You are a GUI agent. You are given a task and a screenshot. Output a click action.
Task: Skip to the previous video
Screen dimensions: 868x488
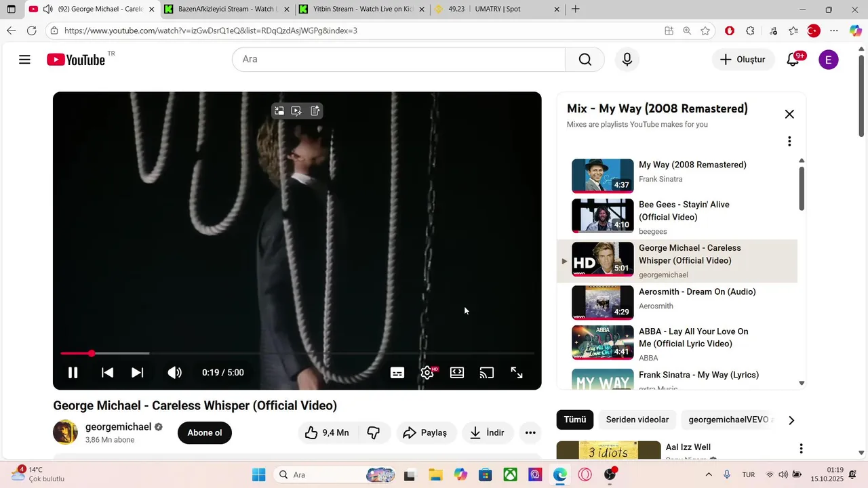coord(107,372)
